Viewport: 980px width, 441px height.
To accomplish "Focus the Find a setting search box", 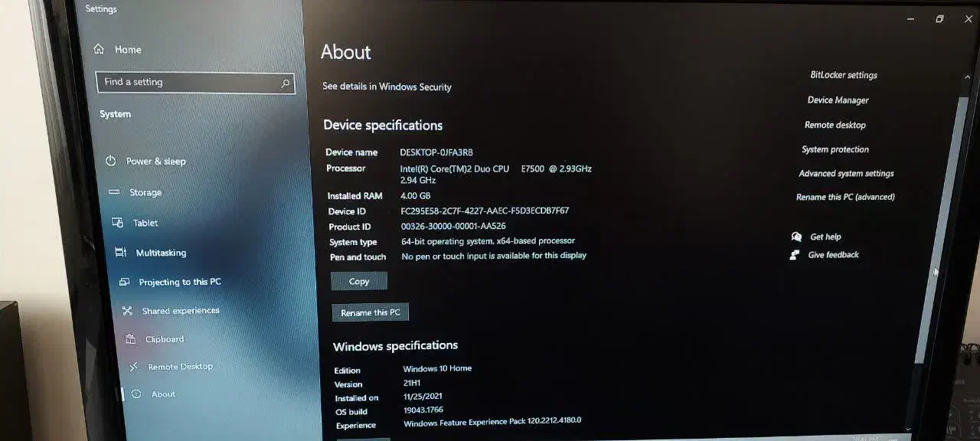I will coord(195,83).
